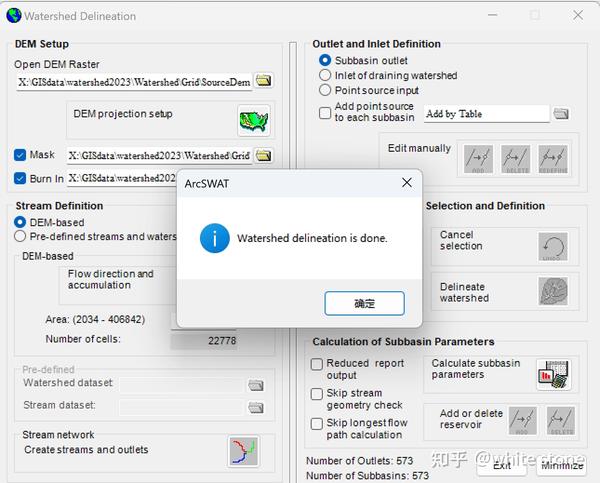Viewport: 600px width, 483px height.
Task: Enable Add point source to each subbasin
Action: (325, 113)
